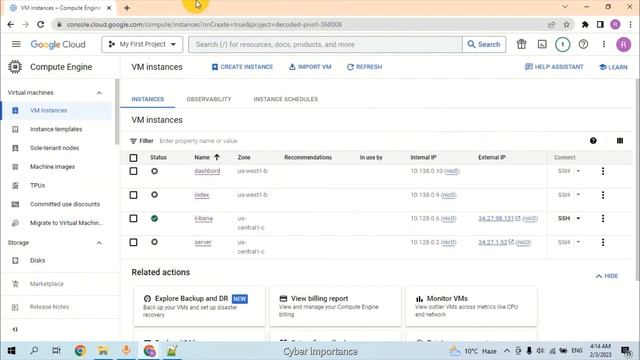Click the browser address bar
Screen dimensions: 640x360
[302, 24]
